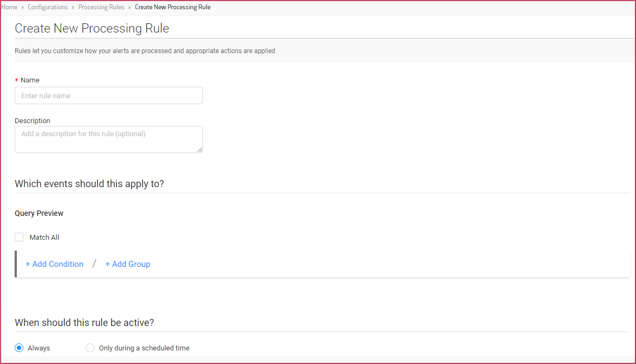The width and height of the screenshot is (636, 364).
Task: Click the rules description banner text
Action: 145,50
